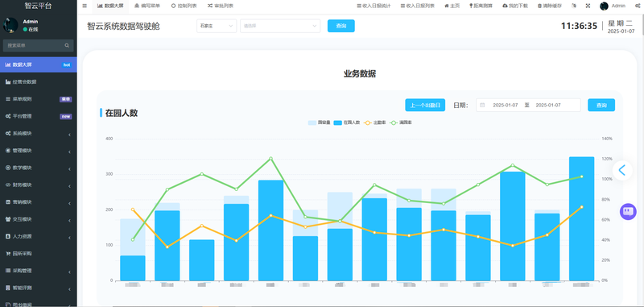Click the round blue left-arrow button
The height and width of the screenshot is (307, 644).
[622, 170]
